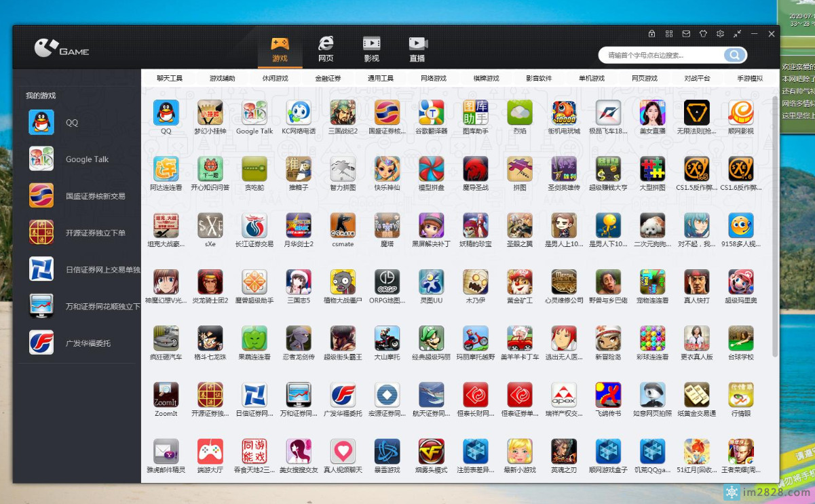Click the blue search magnifier button

click(734, 55)
